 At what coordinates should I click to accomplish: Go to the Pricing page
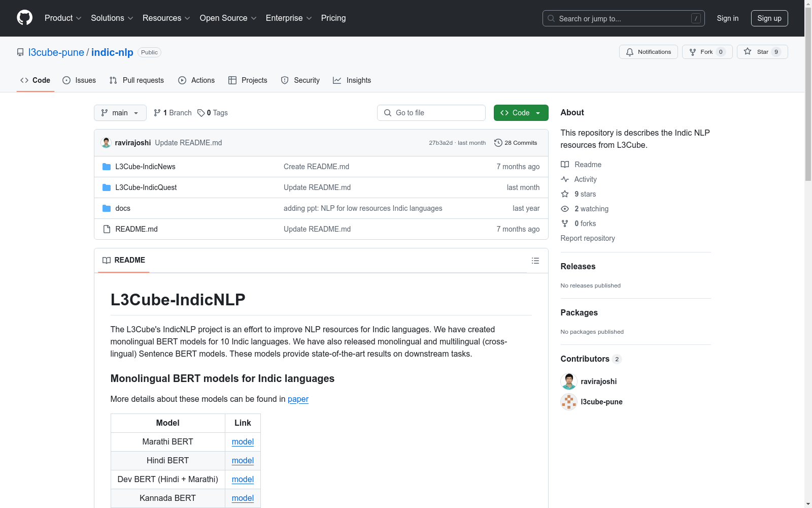click(x=333, y=18)
